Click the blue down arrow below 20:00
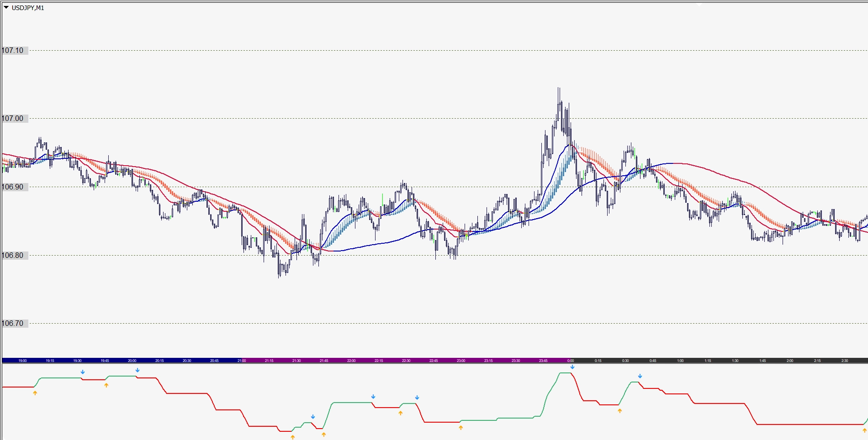Screen dimensions: 868x440 click(138, 370)
